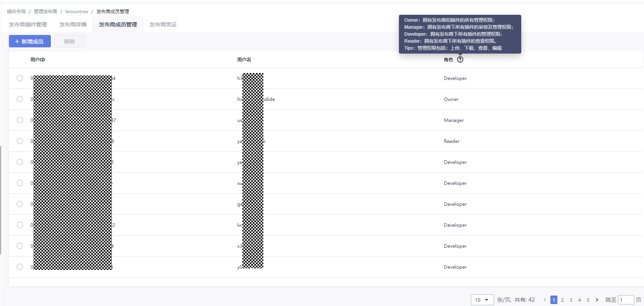
Task: Select the radio button for the Owner row
Action: (20, 99)
